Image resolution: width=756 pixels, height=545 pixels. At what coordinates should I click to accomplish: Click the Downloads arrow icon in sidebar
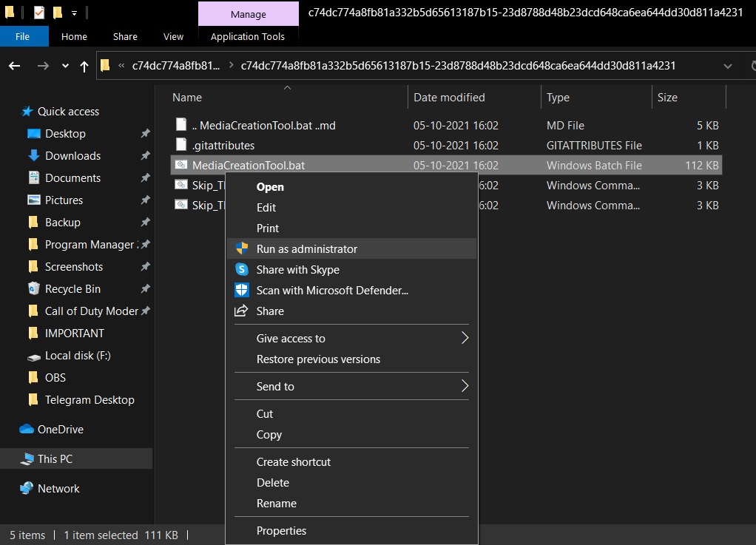tap(34, 155)
